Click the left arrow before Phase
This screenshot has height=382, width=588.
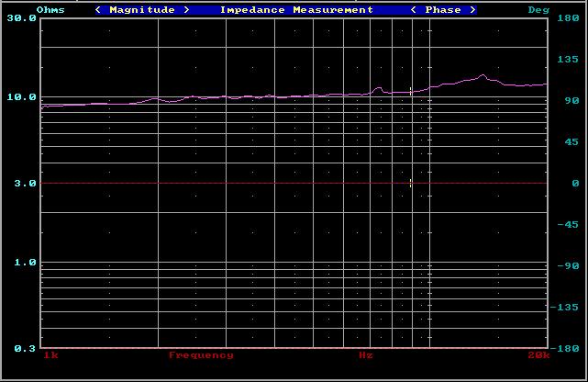pyautogui.click(x=413, y=10)
